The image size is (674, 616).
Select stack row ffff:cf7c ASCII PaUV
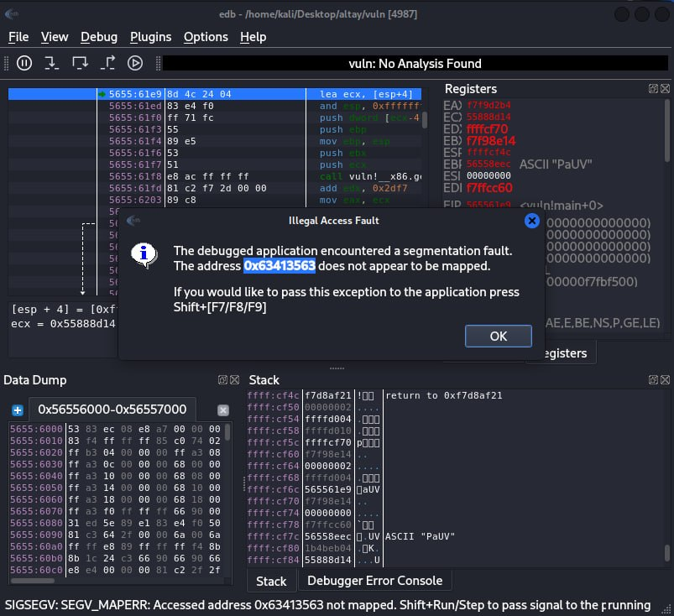pyautogui.click(x=456, y=536)
